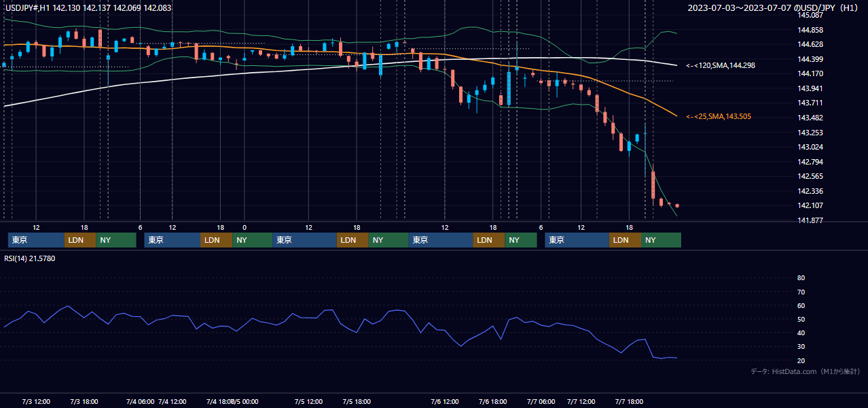The image size is (868, 408).
Task: Click the RSI(14) 21.5780 indicator label
Action: click(30, 258)
